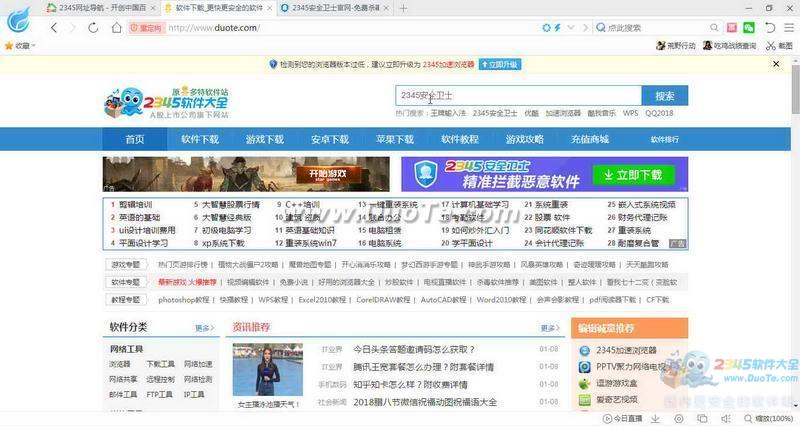Open the 软件下载 navigation item
The image size is (800, 426).
point(199,139)
